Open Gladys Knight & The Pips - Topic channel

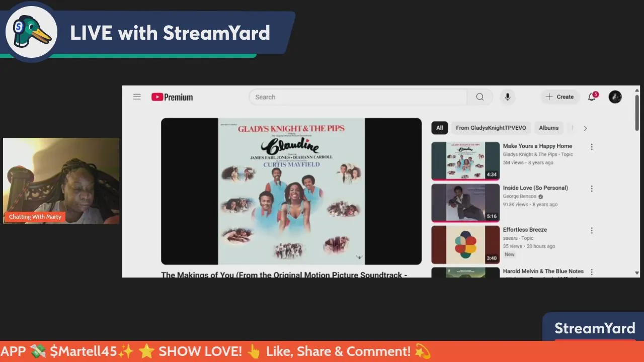[x=538, y=154]
